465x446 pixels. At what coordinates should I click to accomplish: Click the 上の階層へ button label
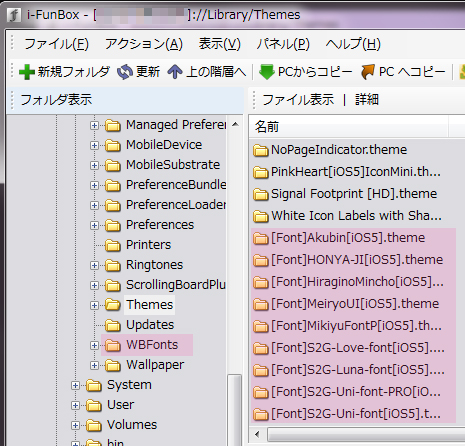pos(216,72)
